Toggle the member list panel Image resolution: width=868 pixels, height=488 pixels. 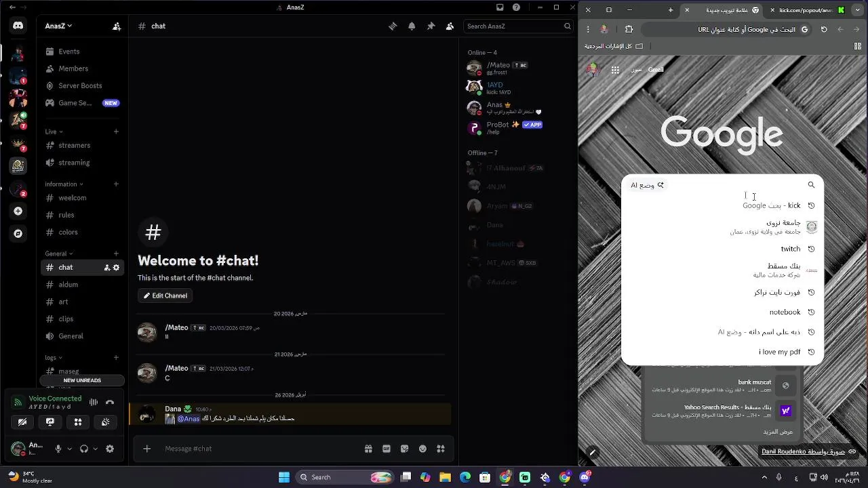pyautogui.click(x=450, y=26)
